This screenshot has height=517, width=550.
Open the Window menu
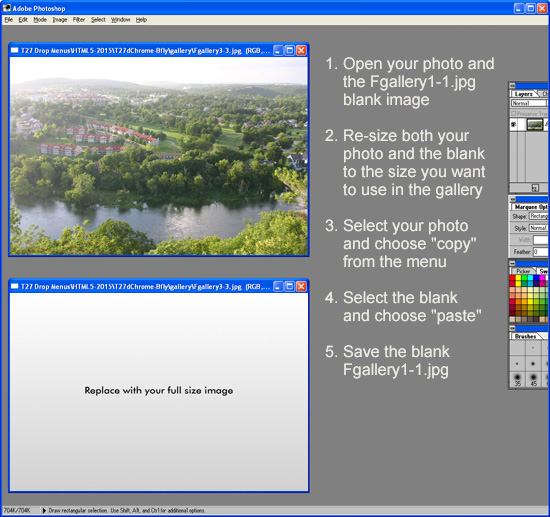[x=120, y=20]
